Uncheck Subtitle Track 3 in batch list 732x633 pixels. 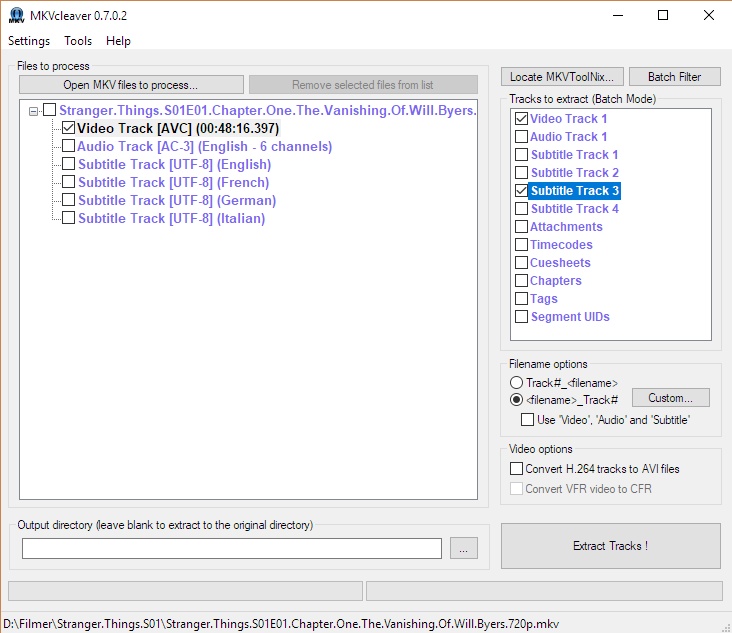click(x=521, y=190)
